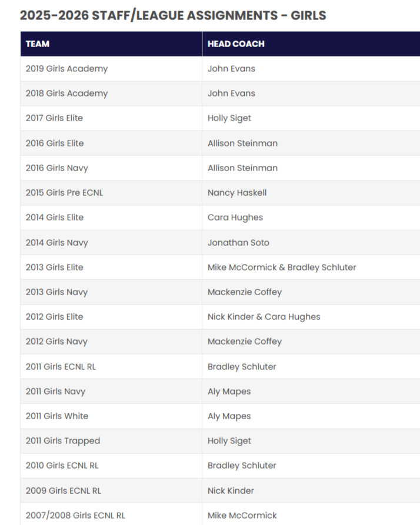Select the 2009 Girls ECNL RL cell
420x525 pixels.
tap(111, 491)
